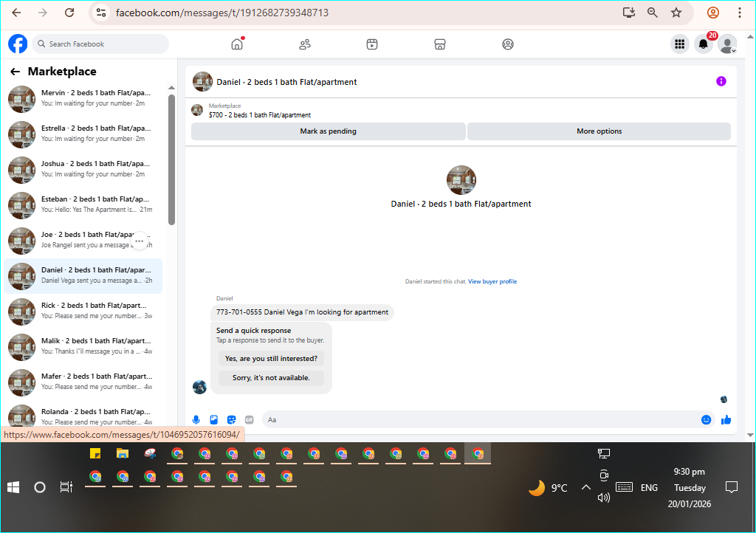Open Malik conversation in list
Image resolution: width=756 pixels, height=533 pixels.
tap(83, 346)
